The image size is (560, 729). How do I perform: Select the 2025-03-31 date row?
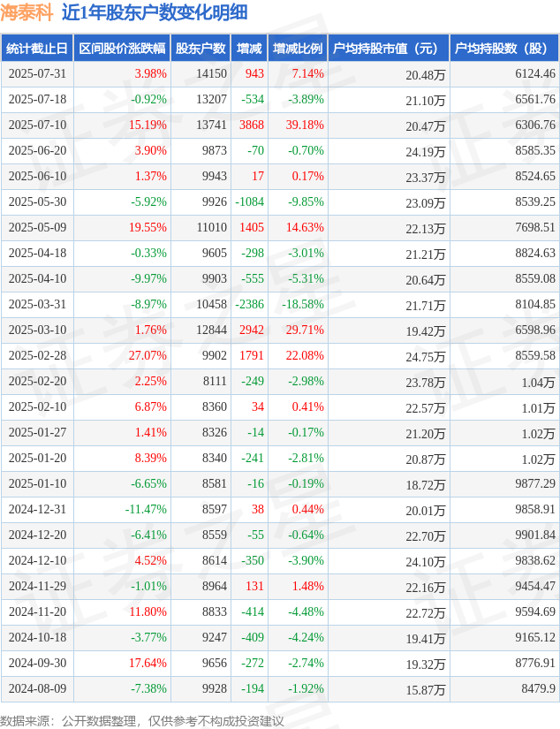coord(280,305)
